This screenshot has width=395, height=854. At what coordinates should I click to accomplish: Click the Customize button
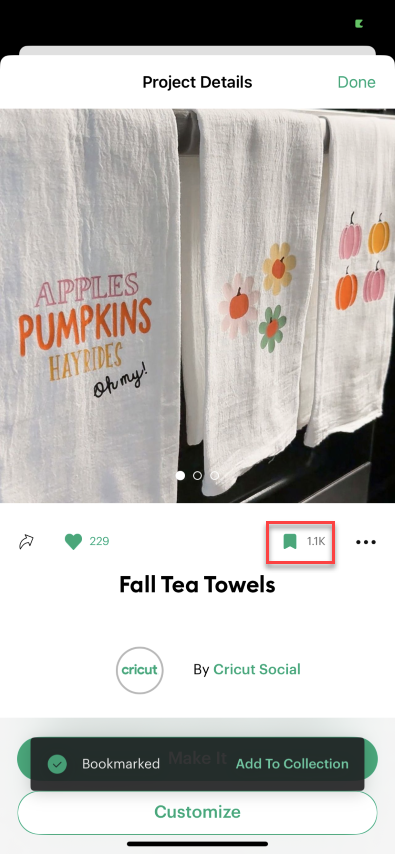tap(197, 812)
